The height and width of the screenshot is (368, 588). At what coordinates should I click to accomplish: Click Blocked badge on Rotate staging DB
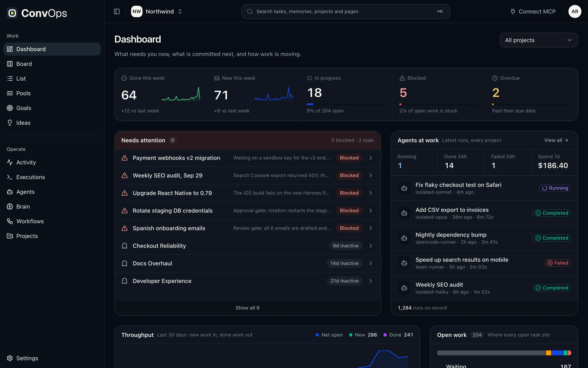coord(349,211)
